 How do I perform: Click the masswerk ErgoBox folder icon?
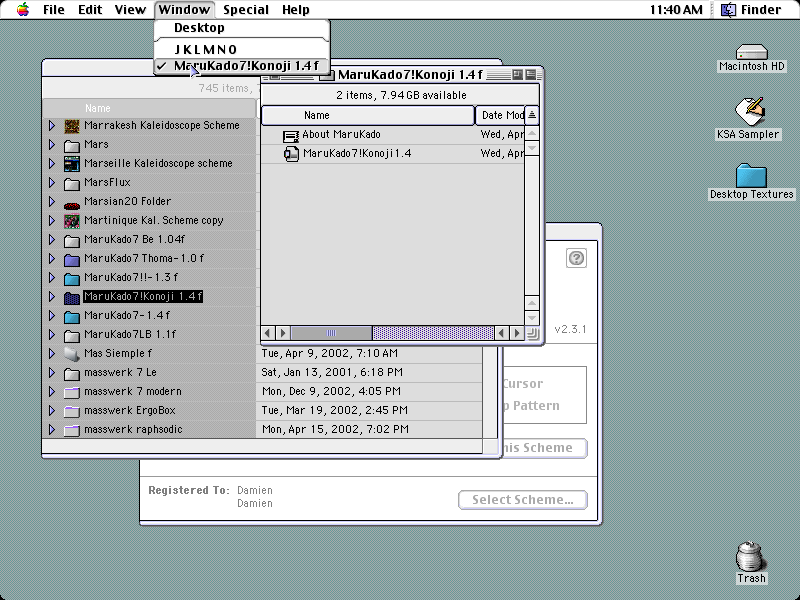click(72, 411)
